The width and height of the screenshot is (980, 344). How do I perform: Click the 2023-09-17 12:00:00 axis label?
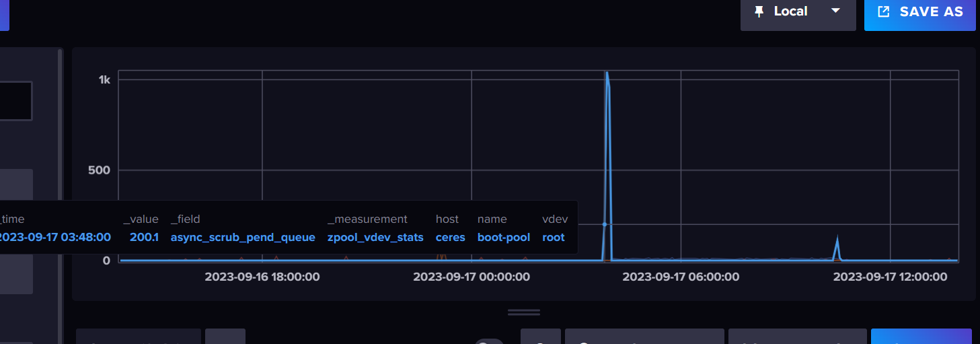click(x=890, y=277)
